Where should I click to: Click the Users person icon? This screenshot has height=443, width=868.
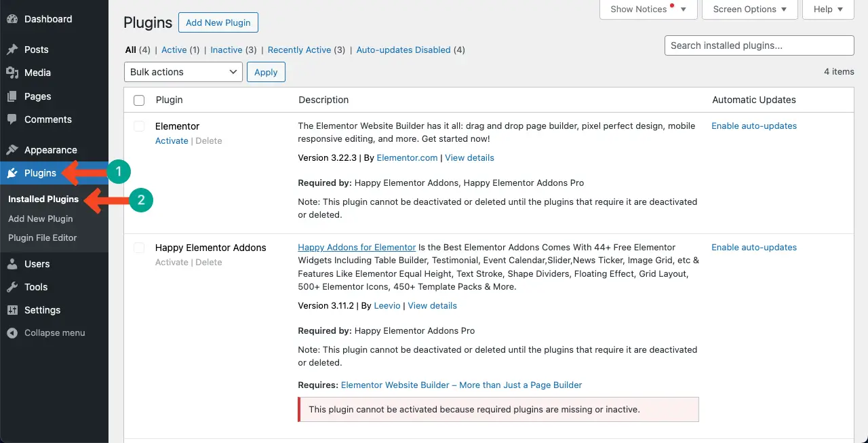pyautogui.click(x=12, y=264)
